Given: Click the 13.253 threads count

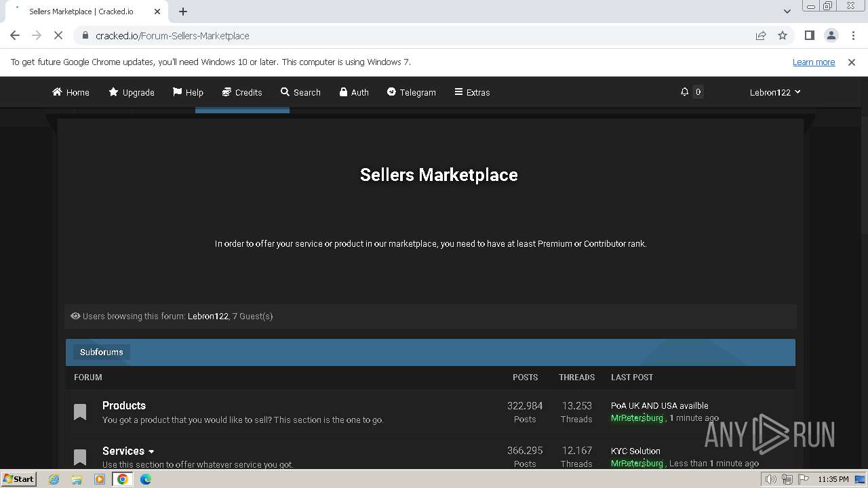Looking at the screenshot, I should 576,405.
